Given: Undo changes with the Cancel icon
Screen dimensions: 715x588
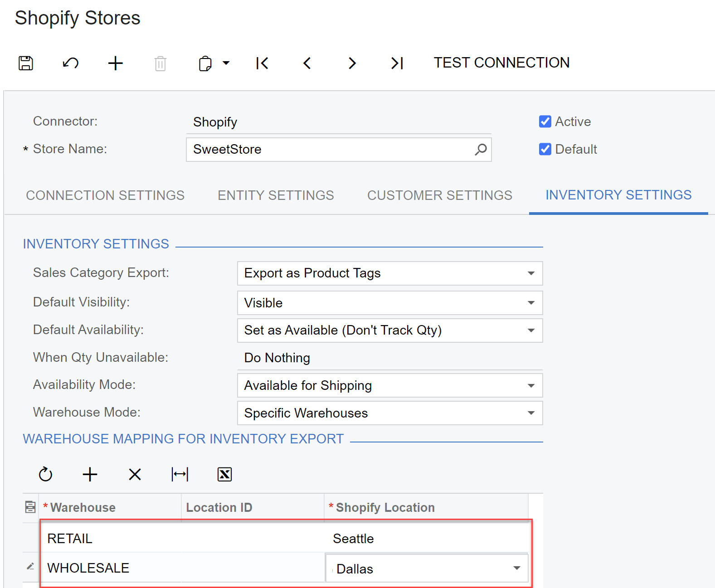Looking at the screenshot, I should pyautogui.click(x=71, y=63).
